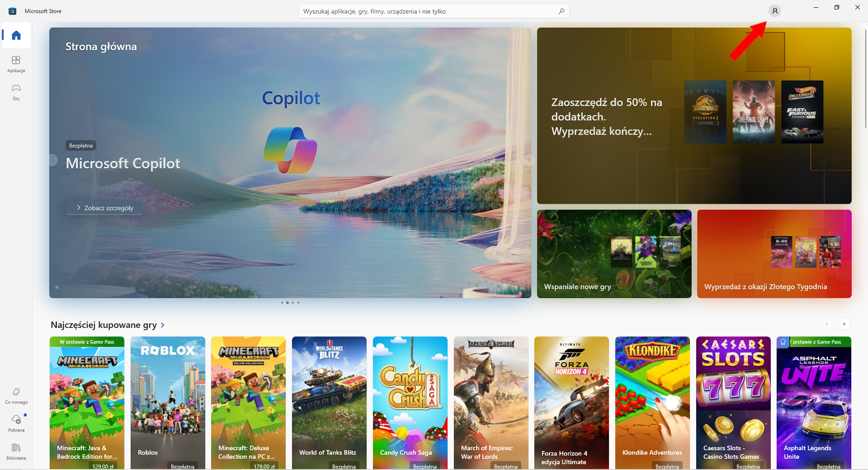Expand Najczęściej kupowane gry section arrow
868x470 pixels.
162,325
